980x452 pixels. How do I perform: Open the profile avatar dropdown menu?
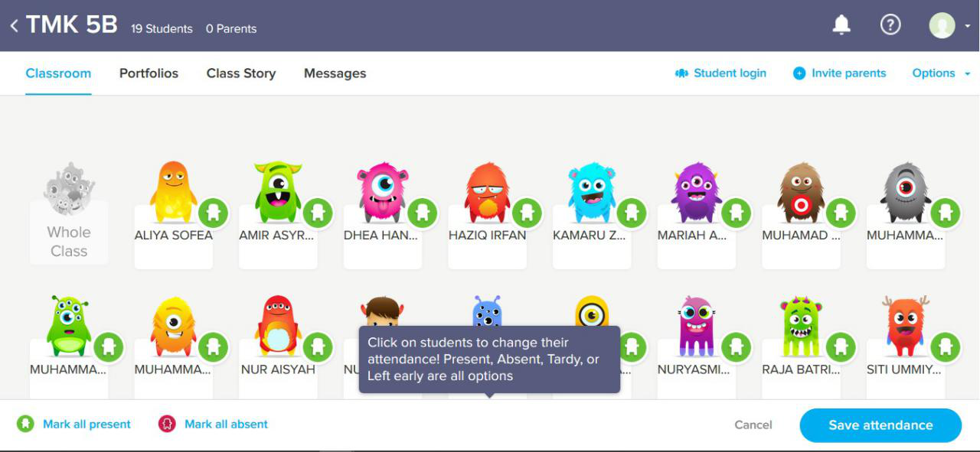pos(949,25)
